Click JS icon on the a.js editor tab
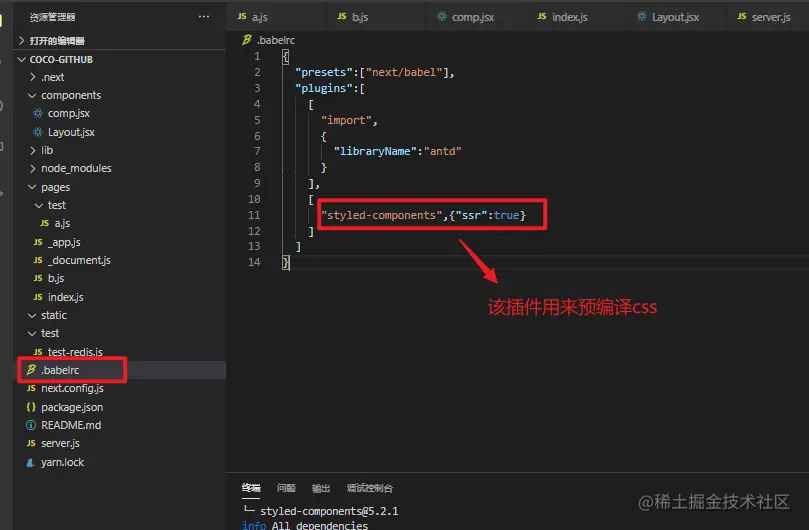 pos(242,17)
